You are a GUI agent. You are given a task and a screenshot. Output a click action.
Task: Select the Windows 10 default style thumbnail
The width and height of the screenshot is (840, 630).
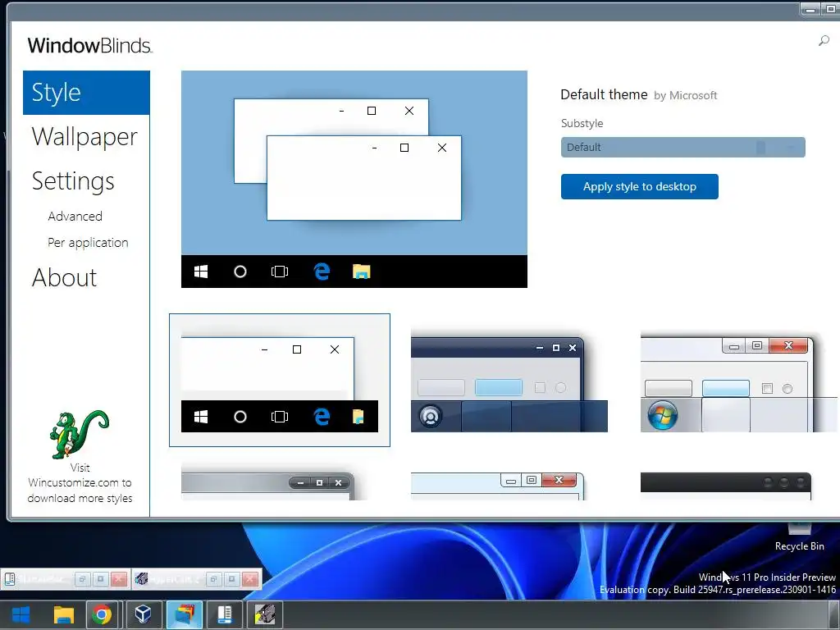(x=280, y=380)
